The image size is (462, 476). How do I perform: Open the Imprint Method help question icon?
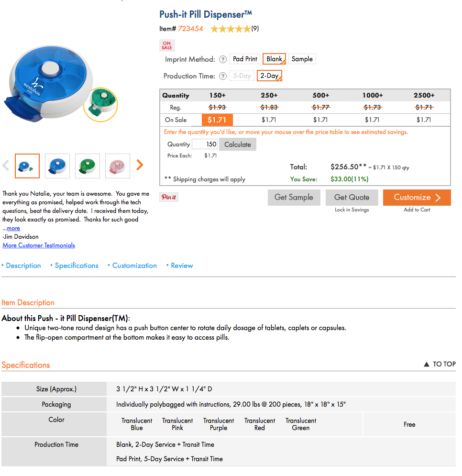(x=223, y=59)
